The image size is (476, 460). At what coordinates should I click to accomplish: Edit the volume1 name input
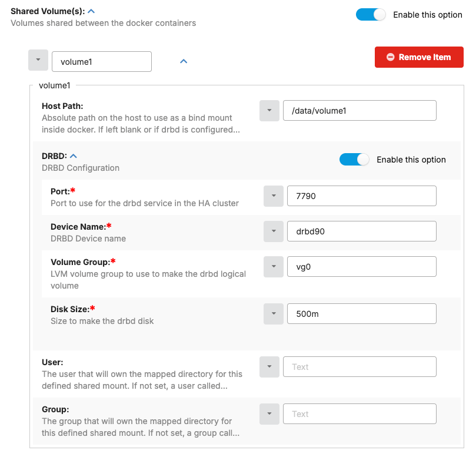tap(102, 62)
